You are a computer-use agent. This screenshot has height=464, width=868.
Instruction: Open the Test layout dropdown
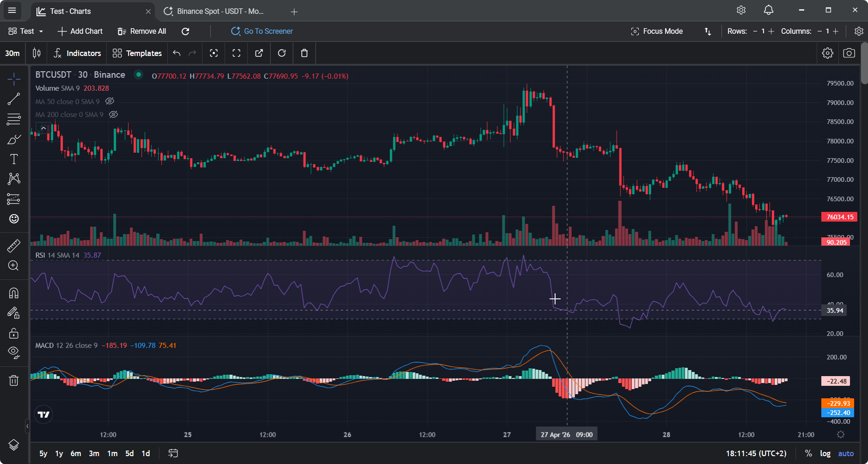click(26, 31)
